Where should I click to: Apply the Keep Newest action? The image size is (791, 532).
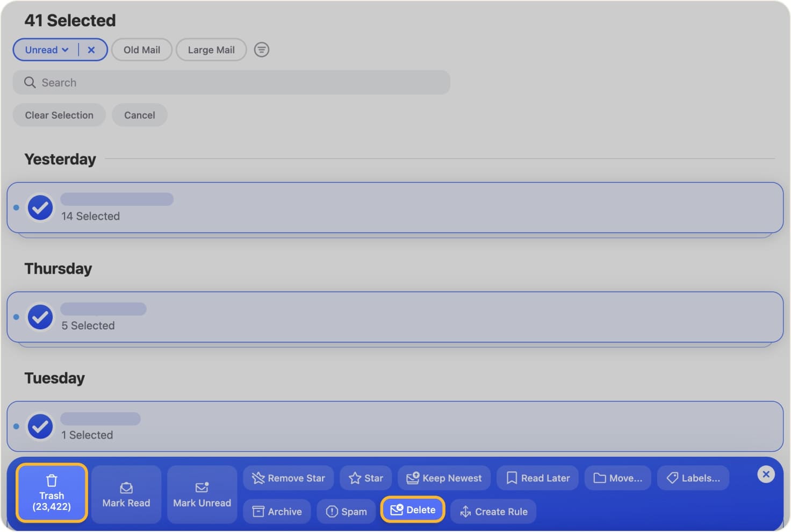pos(444,478)
